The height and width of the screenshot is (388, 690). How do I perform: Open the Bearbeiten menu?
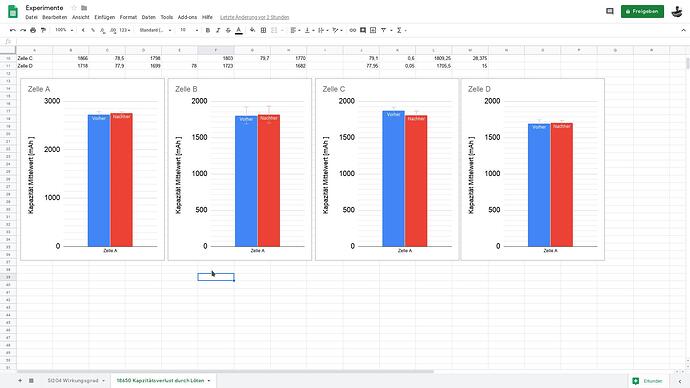click(x=55, y=17)
